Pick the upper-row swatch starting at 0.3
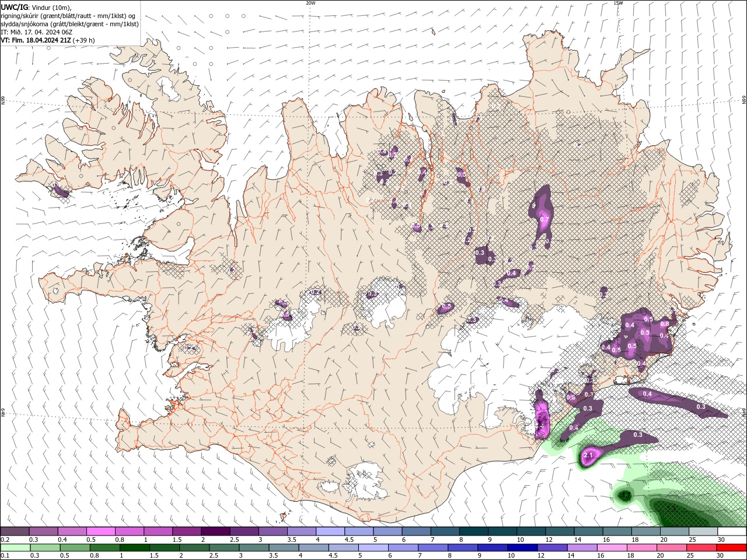Screen dimensions: 747x560 click(x=44, y=531)
